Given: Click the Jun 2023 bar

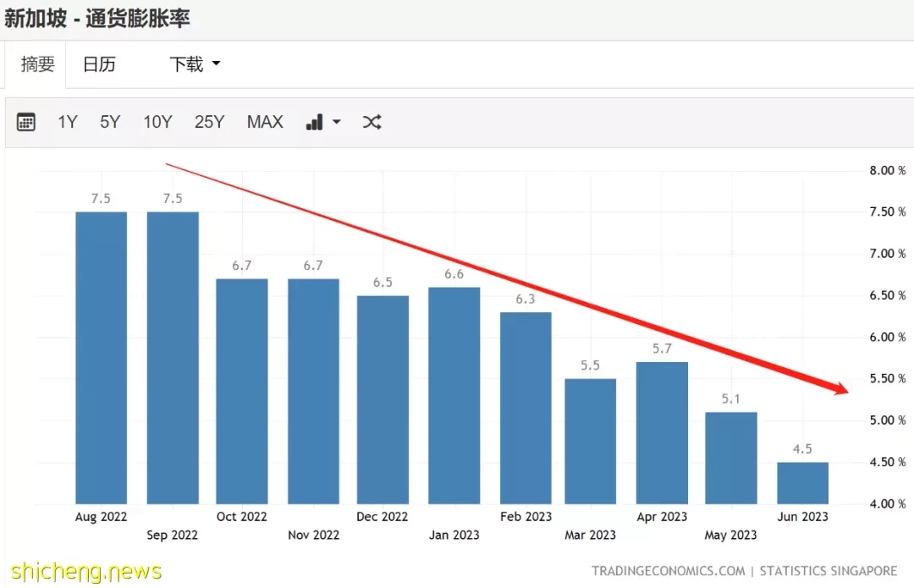Looking at the screenshot, I should (x=802, y=483).
